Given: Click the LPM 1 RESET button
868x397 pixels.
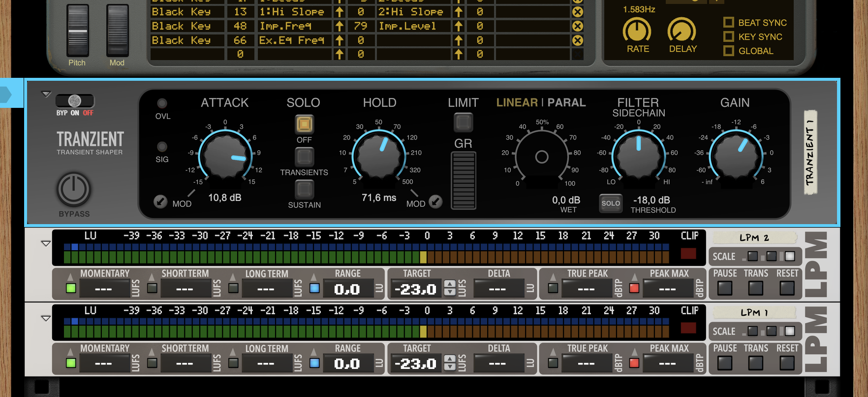Looking at the screenshot, I should click(x=787, y=363).
